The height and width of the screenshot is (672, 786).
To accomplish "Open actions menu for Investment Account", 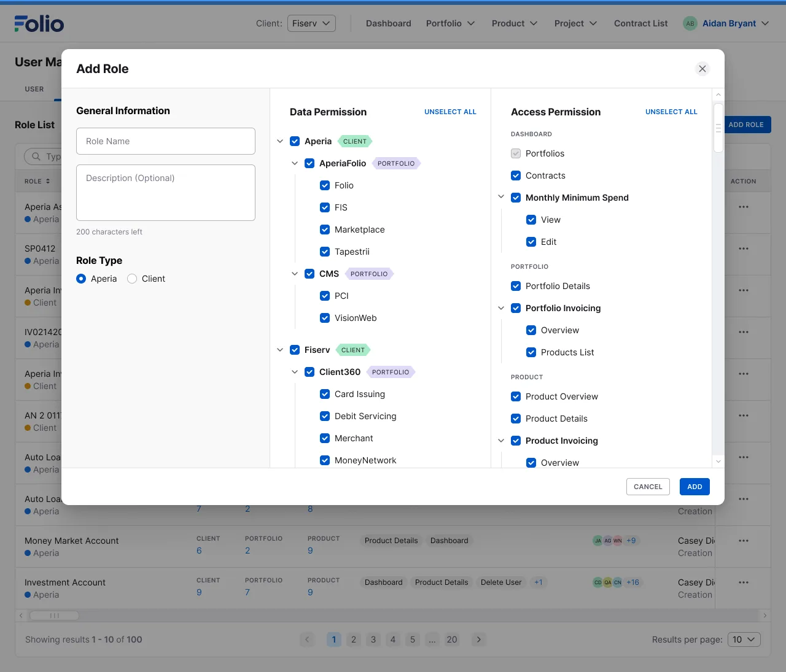I will tap(744, 582).
